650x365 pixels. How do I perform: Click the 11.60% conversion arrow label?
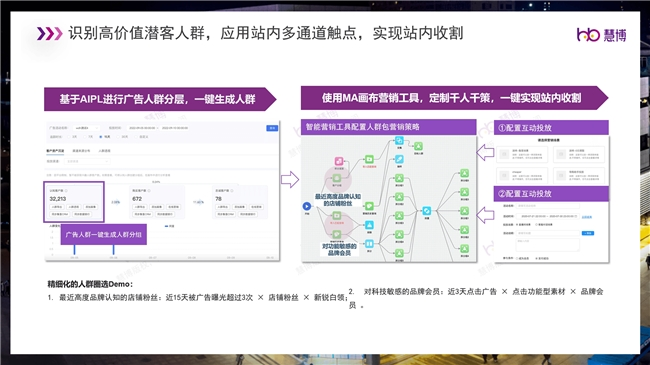pyautogui.click(x=199, y=202)
